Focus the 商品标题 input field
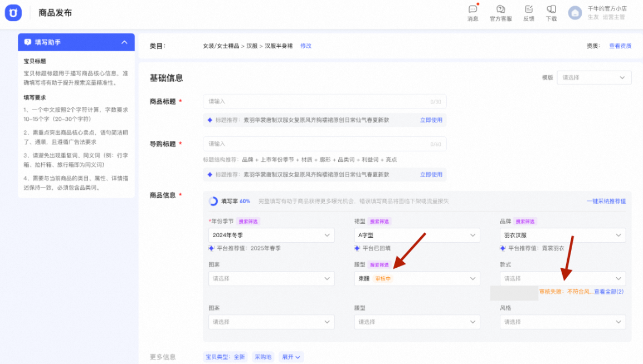Image resolution: width=643 pixels, height=364 pixels. point(324,101)
